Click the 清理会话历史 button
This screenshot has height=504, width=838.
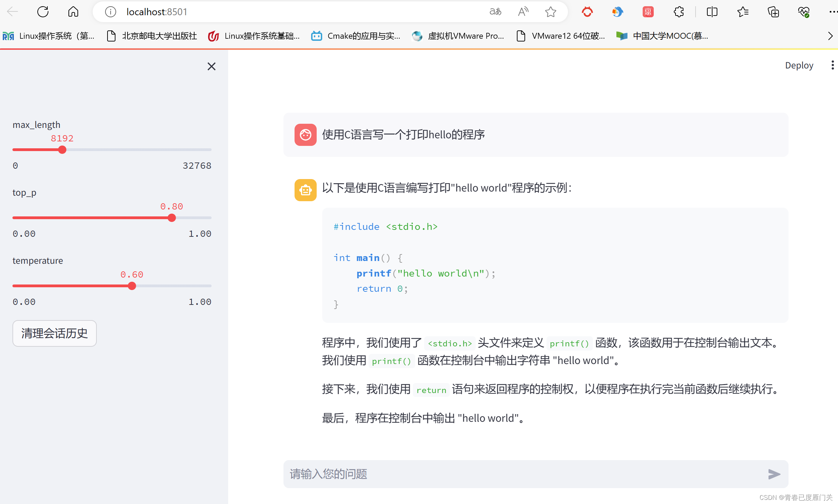[x=55, y=333]
